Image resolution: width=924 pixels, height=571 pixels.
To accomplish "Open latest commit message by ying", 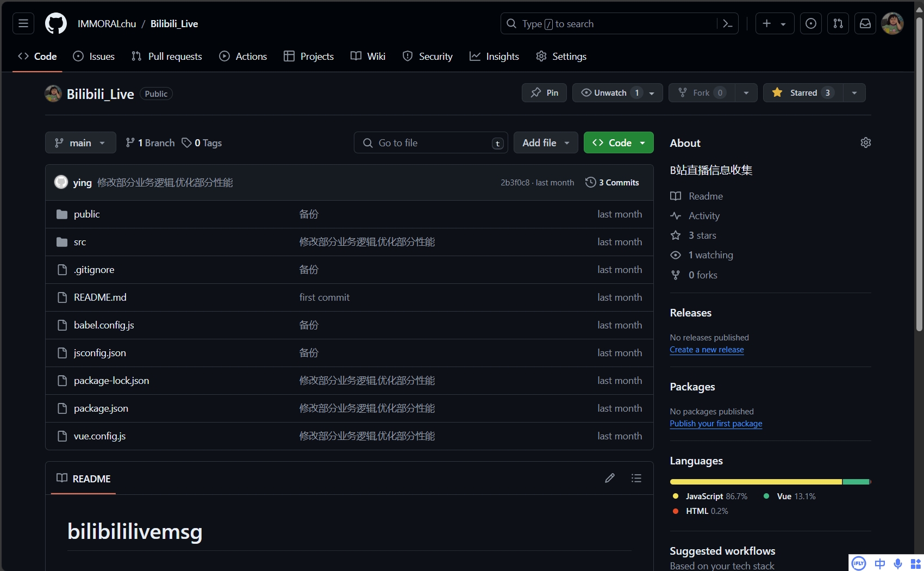I will tap(165, 182).
